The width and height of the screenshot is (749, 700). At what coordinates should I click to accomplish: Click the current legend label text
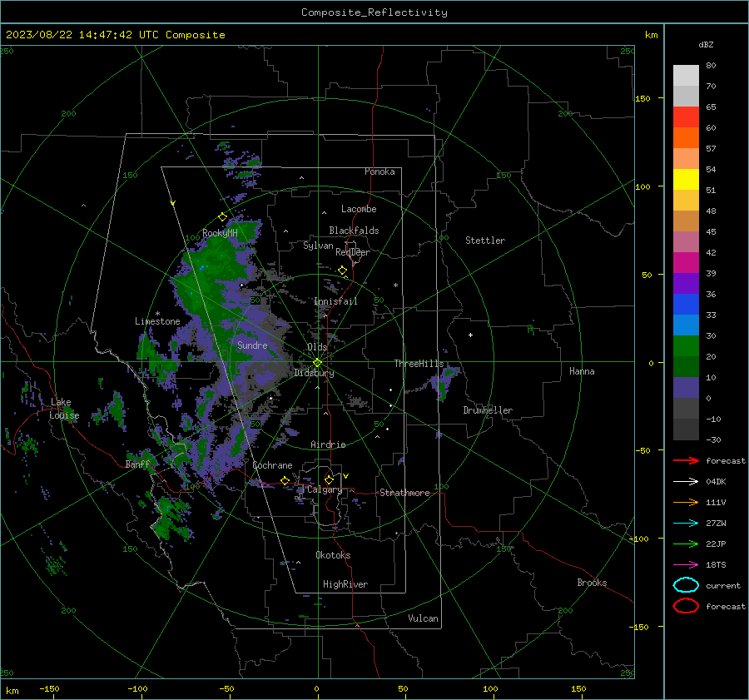point(723,585)
